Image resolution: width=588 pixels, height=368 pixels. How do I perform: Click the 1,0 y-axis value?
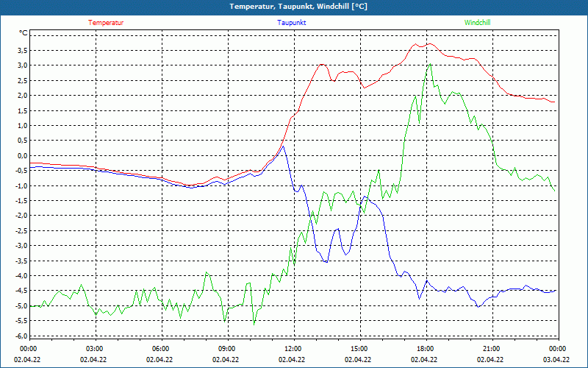(x=22, y=125)
